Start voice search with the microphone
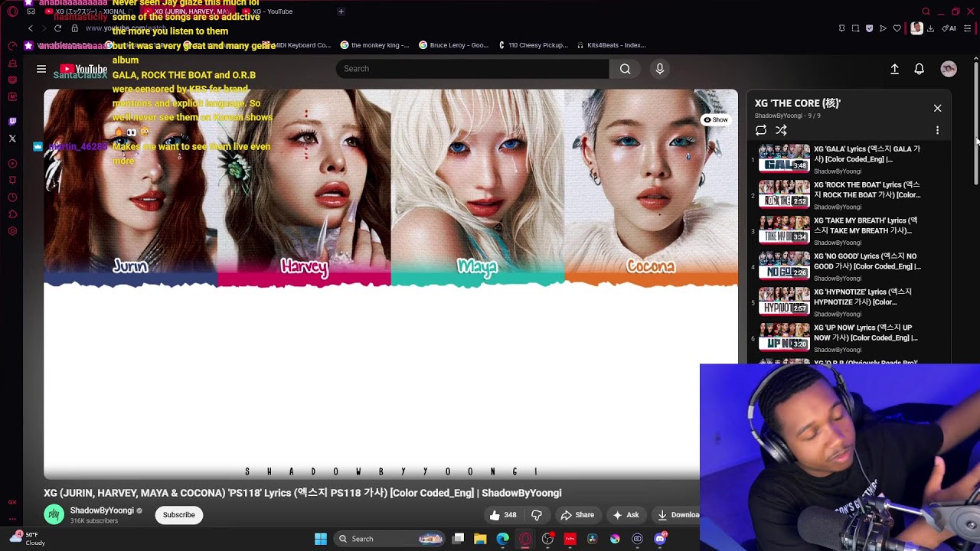Image resolution: width=980 pixels, height=551 pixels. click(660, 69)
